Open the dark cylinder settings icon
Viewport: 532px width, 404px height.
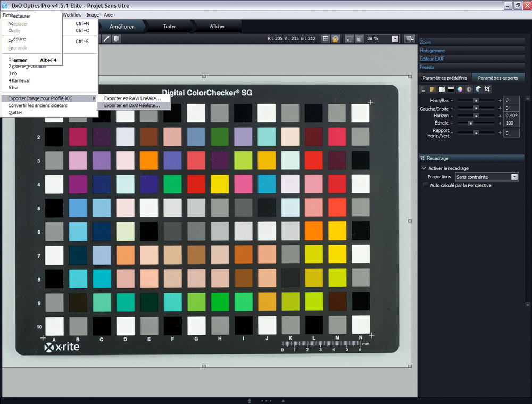[423, 89]
